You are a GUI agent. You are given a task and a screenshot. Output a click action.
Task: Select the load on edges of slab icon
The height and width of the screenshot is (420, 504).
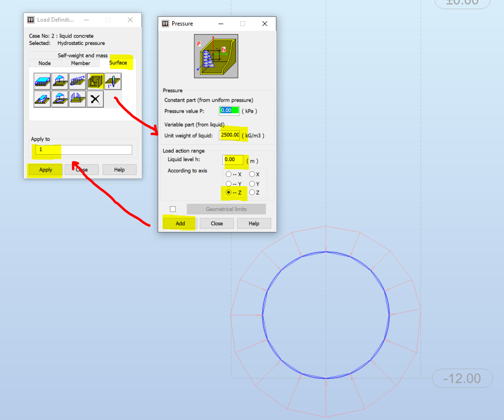click(78, 99)
